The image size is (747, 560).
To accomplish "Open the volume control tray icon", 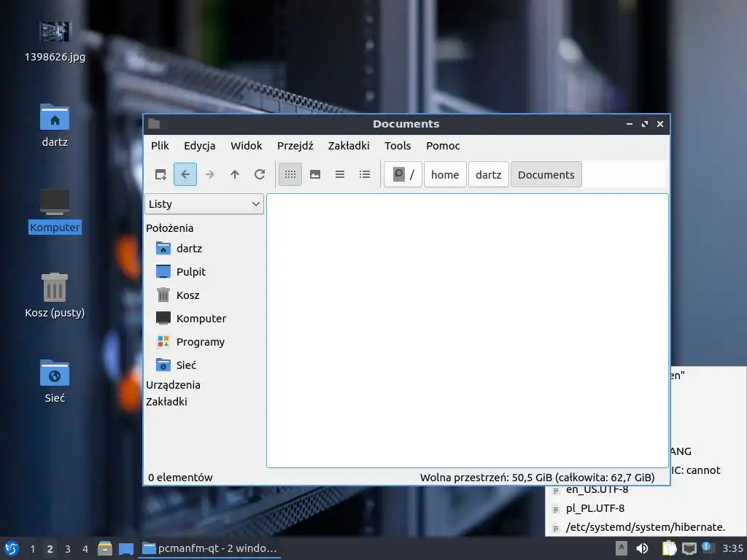I will click(x=642, y=548).
